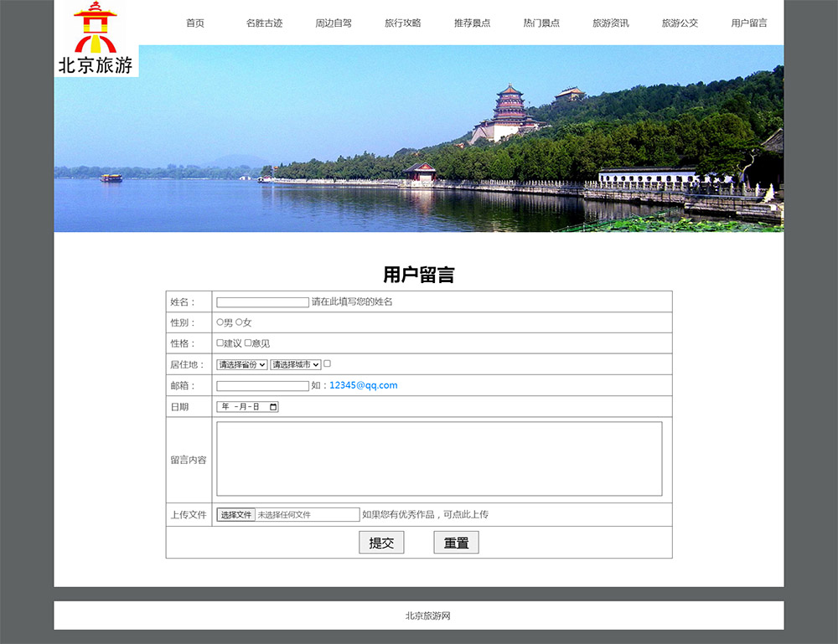838x644 pixels.
Task: Click the 日期 date field
Action: [247, 407]
